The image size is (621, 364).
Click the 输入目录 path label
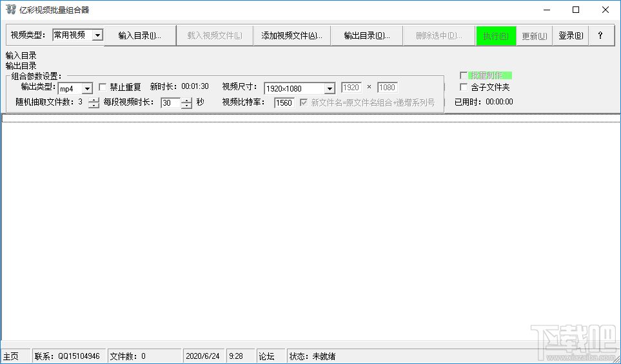21,56
